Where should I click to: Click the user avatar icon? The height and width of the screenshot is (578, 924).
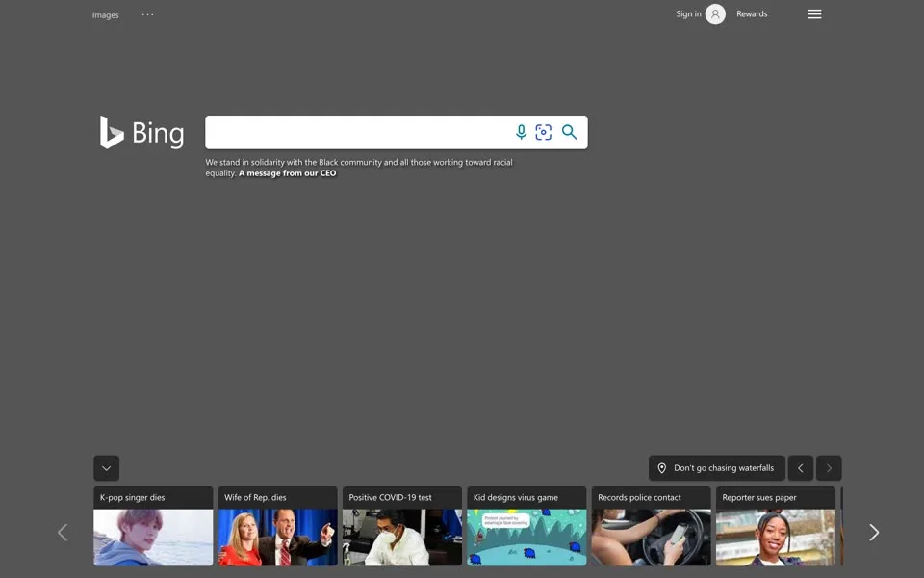[715, 14]
